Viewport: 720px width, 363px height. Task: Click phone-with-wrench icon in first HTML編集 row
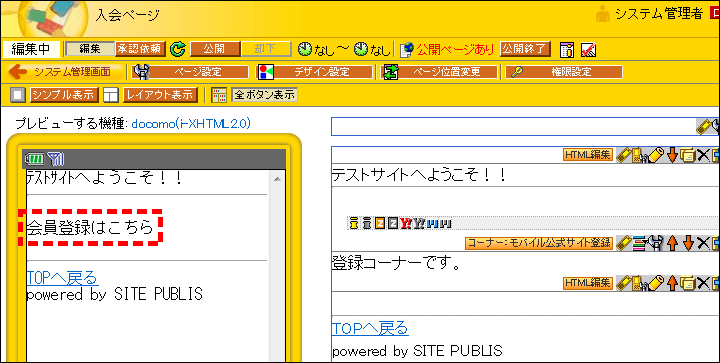click(640, 155)
